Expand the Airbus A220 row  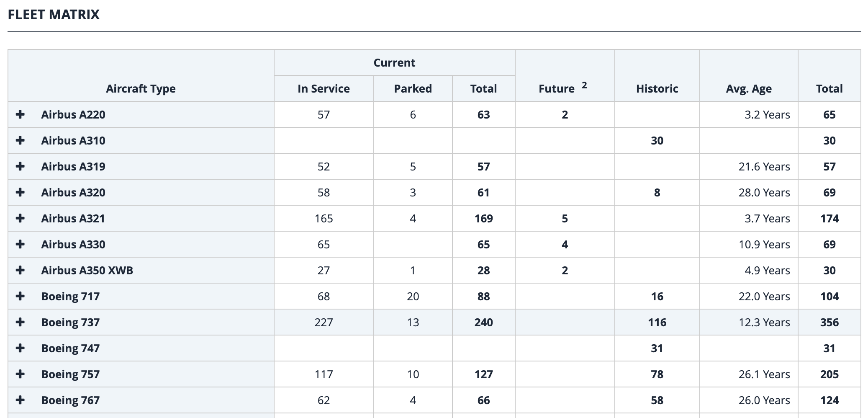(x=20, y=114)
